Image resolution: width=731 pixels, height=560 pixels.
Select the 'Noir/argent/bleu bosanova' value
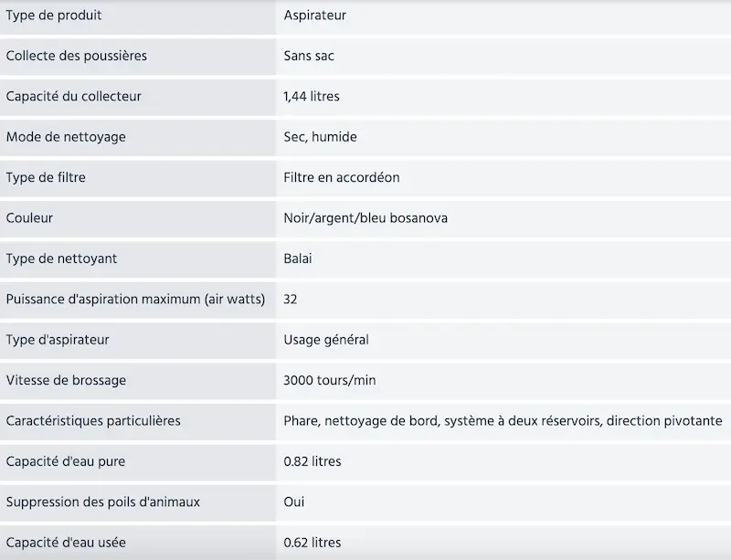[x=365, y=218]
